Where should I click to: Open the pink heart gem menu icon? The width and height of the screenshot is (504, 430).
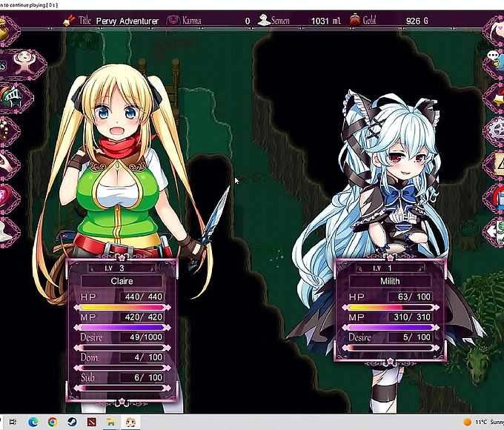(8, 197)
